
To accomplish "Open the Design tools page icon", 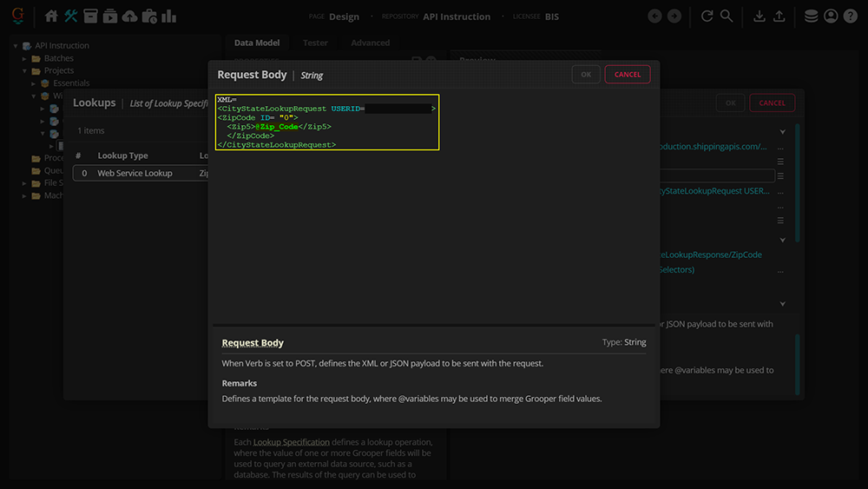I will (x=71, y=17).
